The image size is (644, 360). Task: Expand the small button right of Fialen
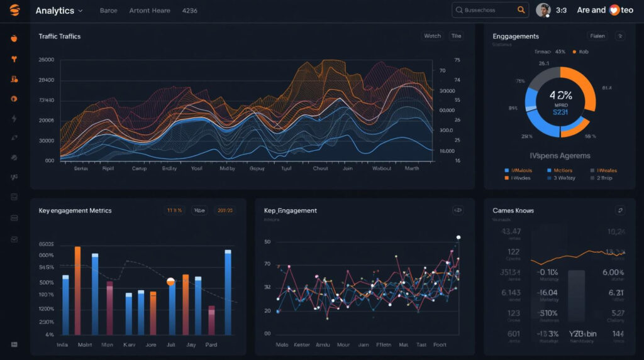pos(621,36)
